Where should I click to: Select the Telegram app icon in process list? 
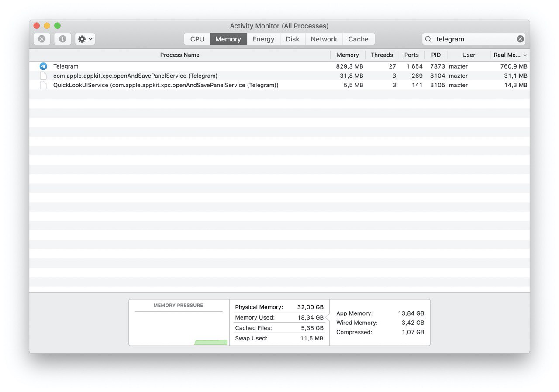(x=43, y=66)
